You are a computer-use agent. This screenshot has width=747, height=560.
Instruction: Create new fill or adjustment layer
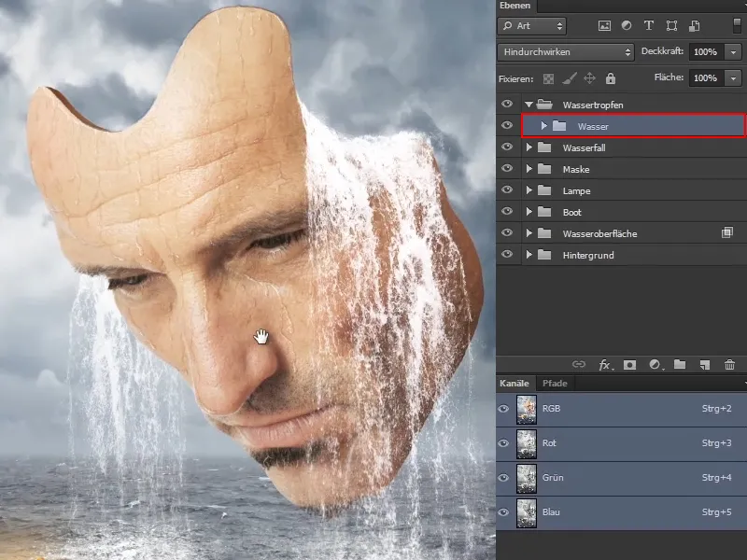(655, 365)
